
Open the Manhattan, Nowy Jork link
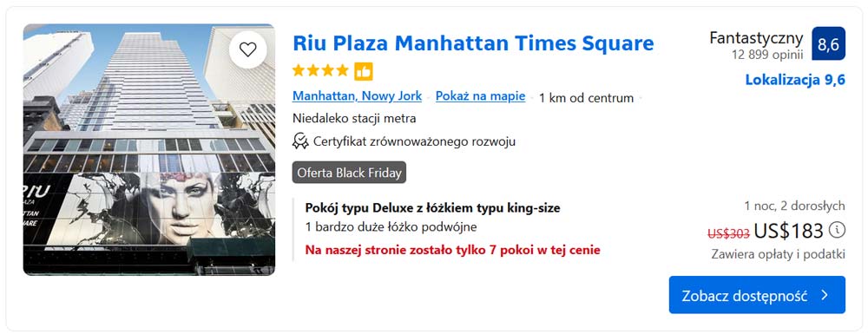coord(357,96)
